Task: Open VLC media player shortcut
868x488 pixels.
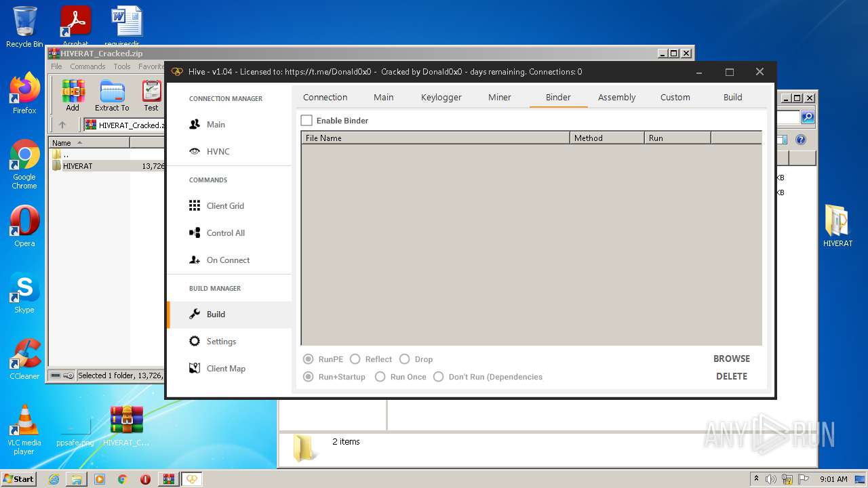Action: (x=24, y=430)
